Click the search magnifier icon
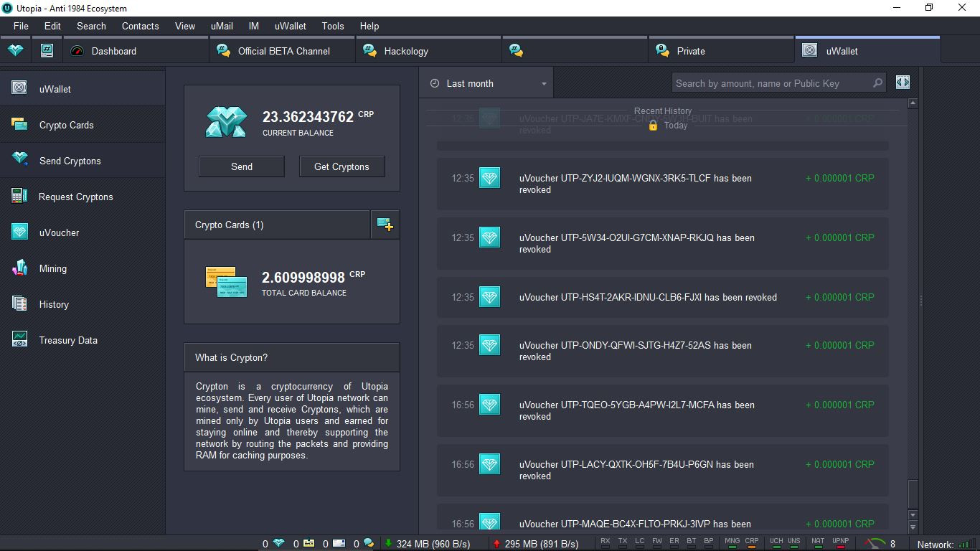 click(877, 83)
